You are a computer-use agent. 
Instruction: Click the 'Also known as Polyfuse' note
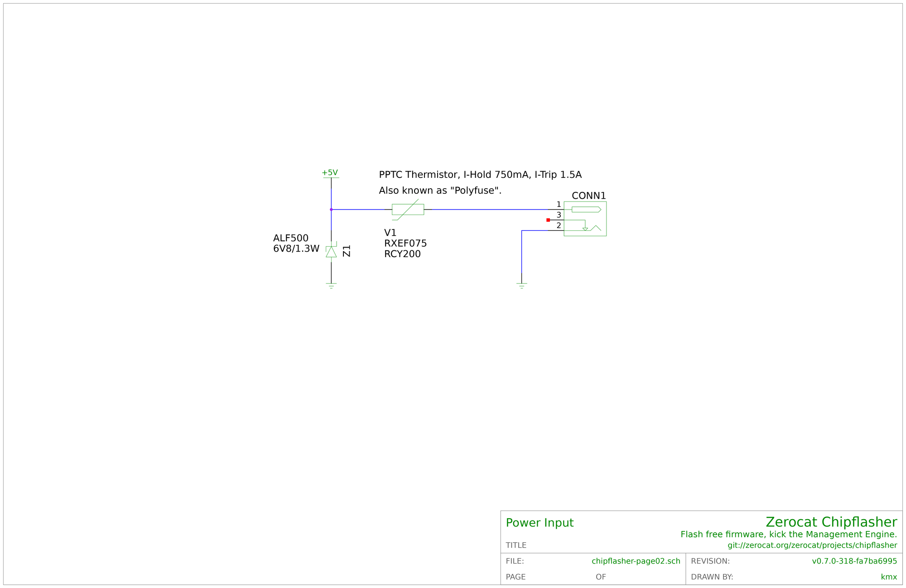point(440,191)
